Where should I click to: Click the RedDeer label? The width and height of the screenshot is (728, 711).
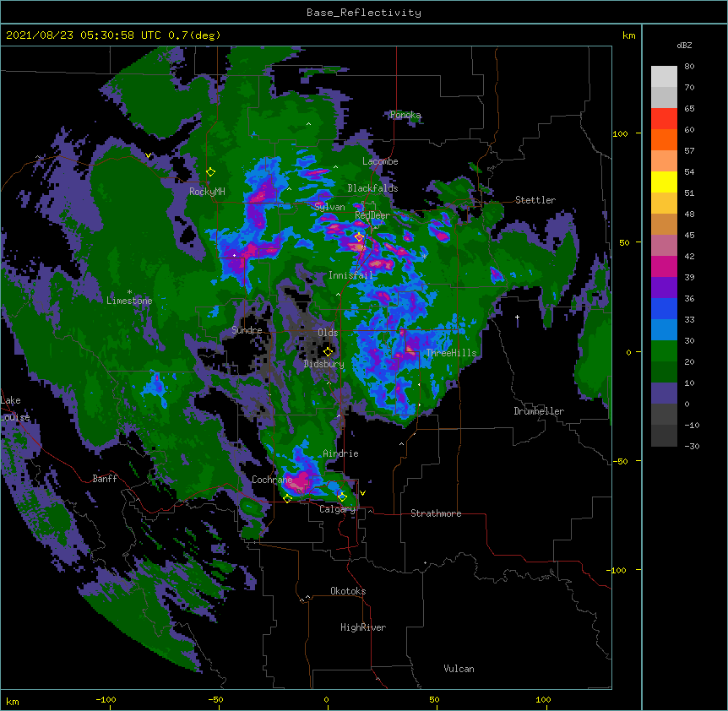tap(372, 215)
